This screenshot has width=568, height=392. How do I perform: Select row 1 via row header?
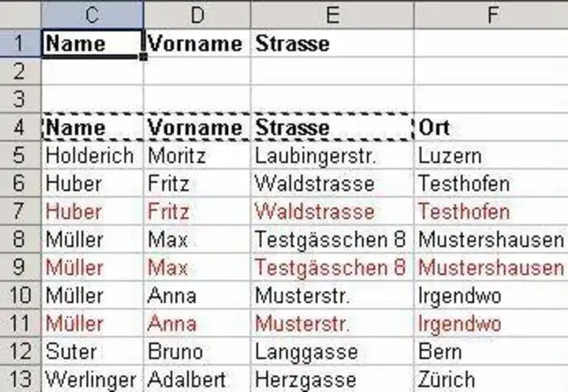pos(20,43)
